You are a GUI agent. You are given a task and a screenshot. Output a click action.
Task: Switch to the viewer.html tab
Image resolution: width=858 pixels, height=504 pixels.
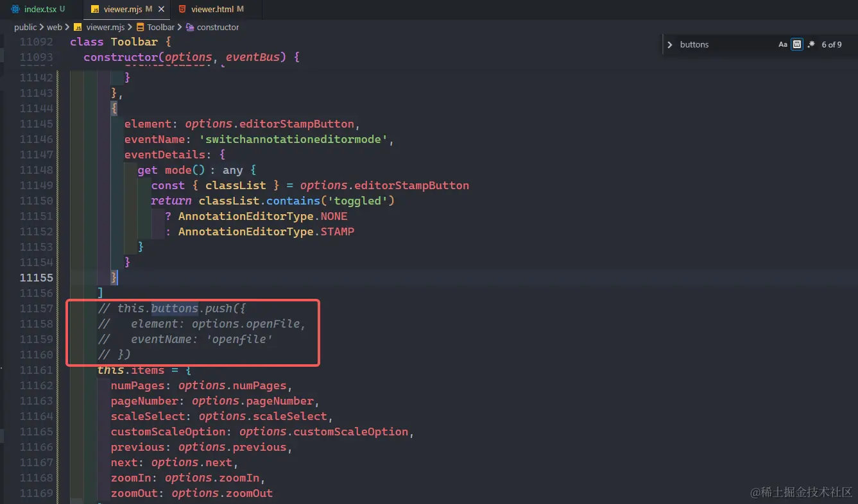pyautogui.click(x=212, y=10)
